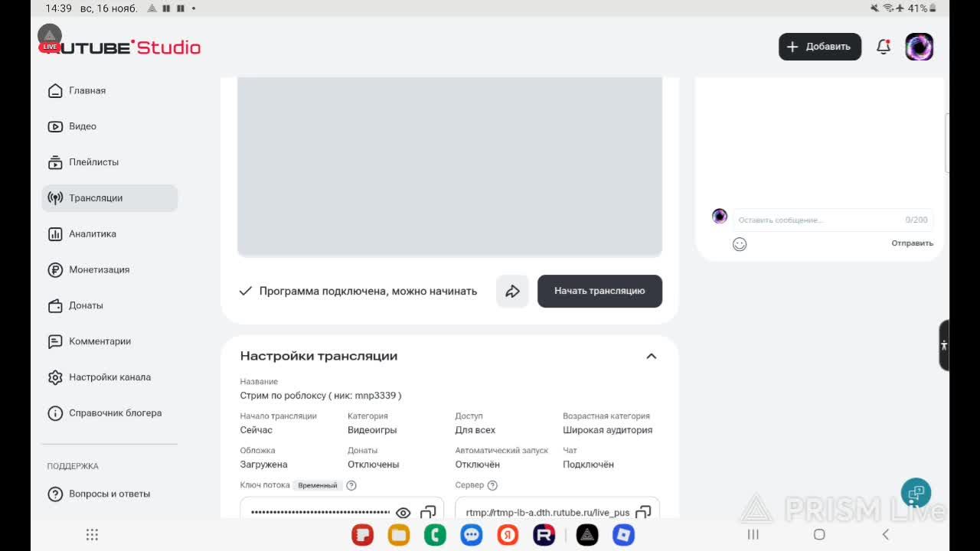Viewport: 980px width, 551px height.
Task: Open the Видео section
Action: [x=83, y=126]
